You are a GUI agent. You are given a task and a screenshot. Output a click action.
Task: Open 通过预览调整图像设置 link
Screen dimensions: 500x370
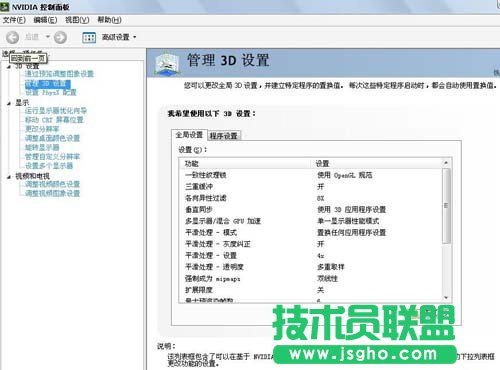(59, 74)
